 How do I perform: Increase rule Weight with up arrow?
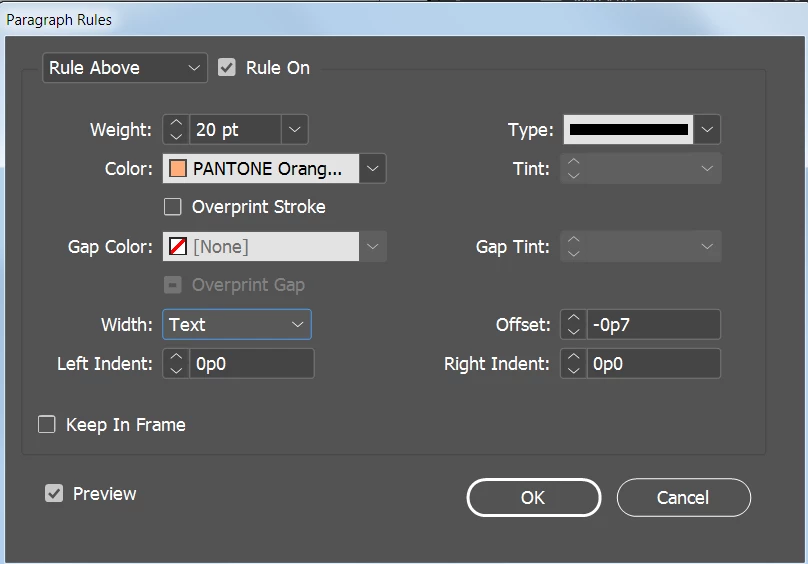(176, 123)
